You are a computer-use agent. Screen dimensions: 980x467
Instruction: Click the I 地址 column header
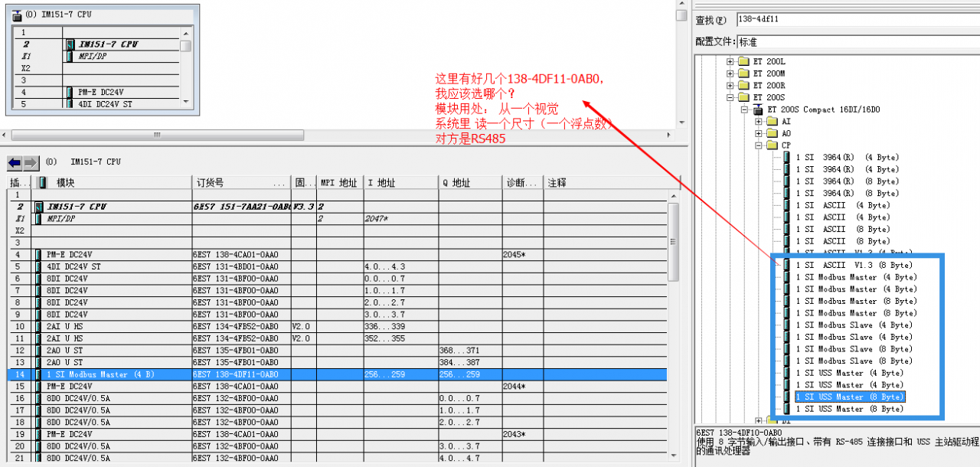(400, 183)
